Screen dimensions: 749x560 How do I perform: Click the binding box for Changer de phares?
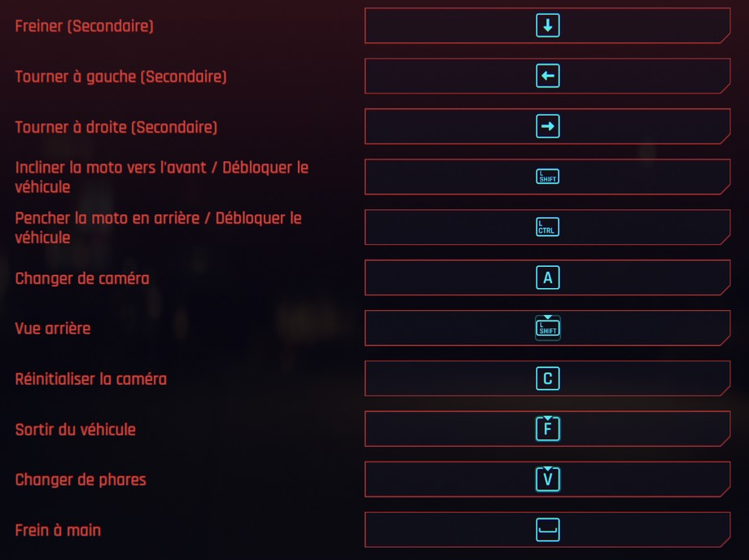coord(547,479)
